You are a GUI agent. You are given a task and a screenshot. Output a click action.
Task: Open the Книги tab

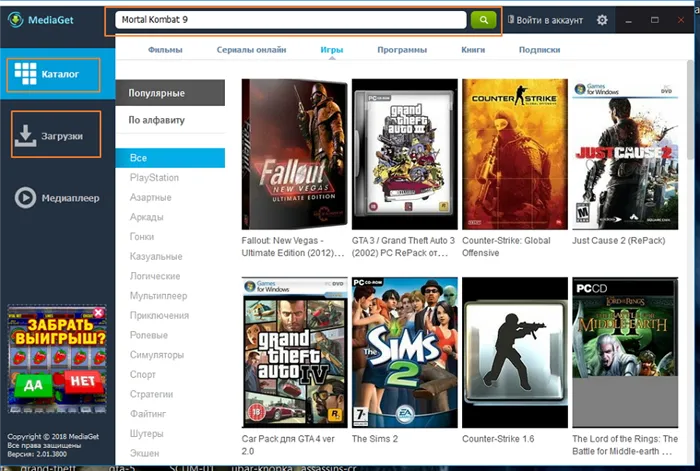click(473, 50)
